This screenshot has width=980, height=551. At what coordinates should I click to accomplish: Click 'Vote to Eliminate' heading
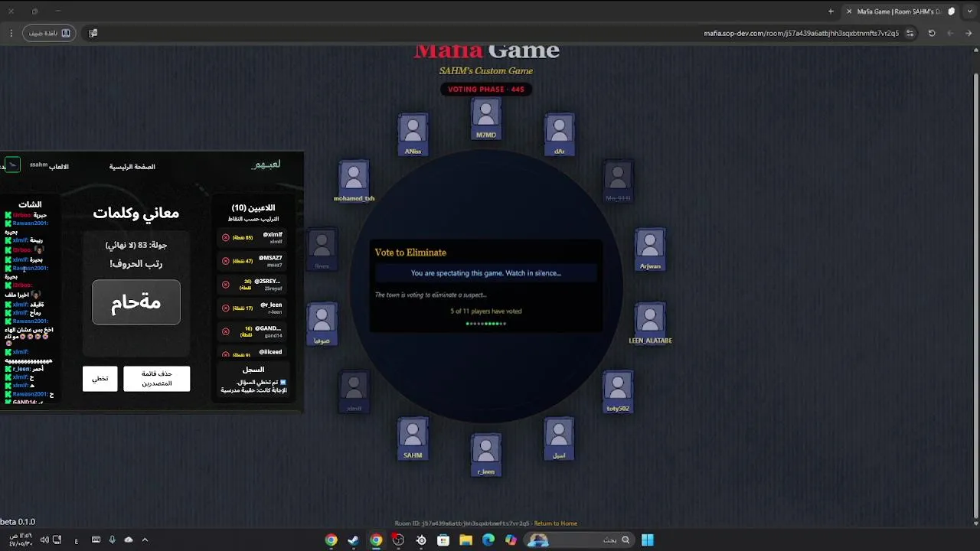(410, 253)
